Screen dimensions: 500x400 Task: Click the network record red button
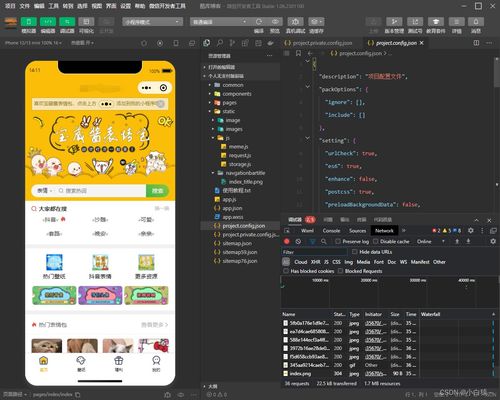click(x=287, y=241)
